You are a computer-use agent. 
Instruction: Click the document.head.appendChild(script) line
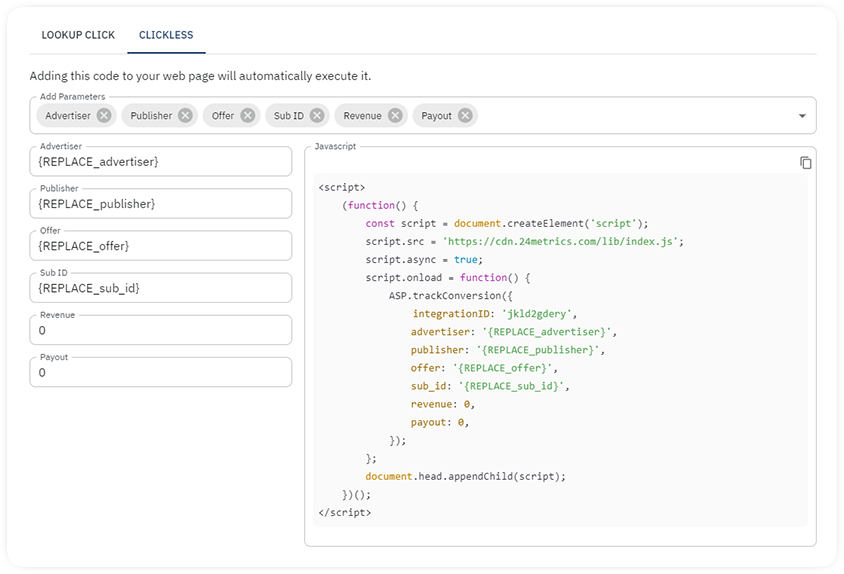click(x=466, y=477)
